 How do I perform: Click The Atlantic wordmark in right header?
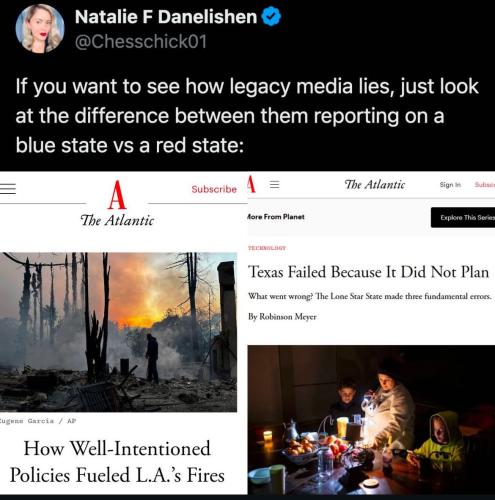[375, 184]
